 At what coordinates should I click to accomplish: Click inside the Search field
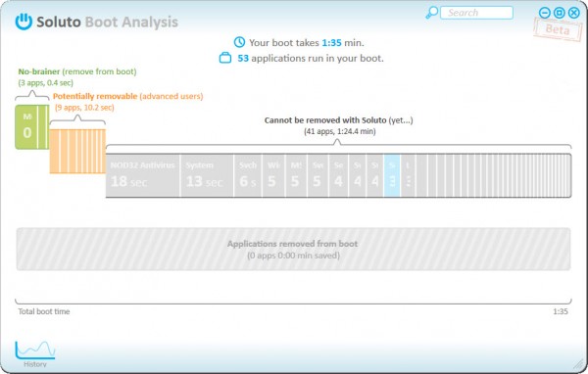click(476, 13)
